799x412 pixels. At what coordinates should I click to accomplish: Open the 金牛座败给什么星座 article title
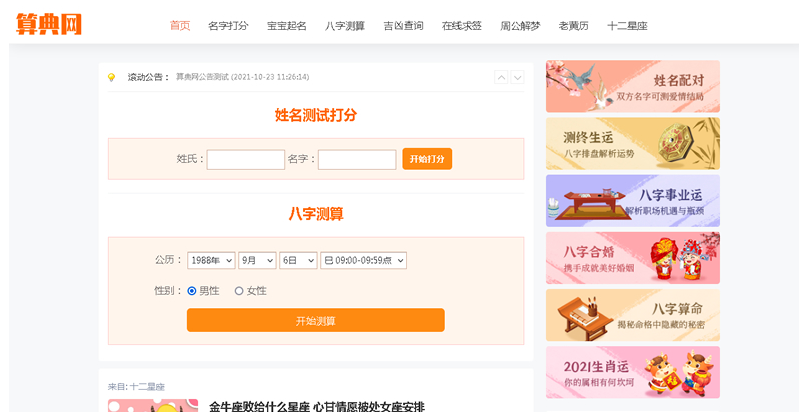pyautogui.click(x=316, y=406)
